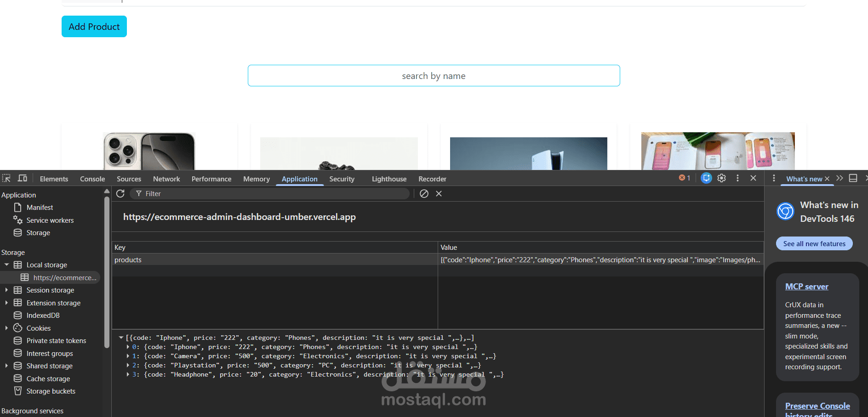Switch to the Lighthouse tab

[x=389, y=179]
